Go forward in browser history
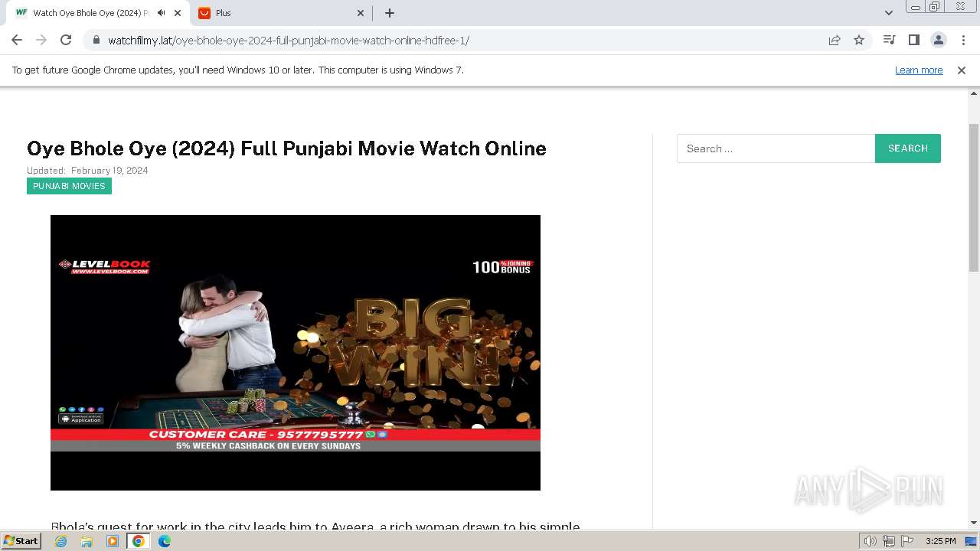This screenshot has width=980, height=551. [x=41, y=40]
